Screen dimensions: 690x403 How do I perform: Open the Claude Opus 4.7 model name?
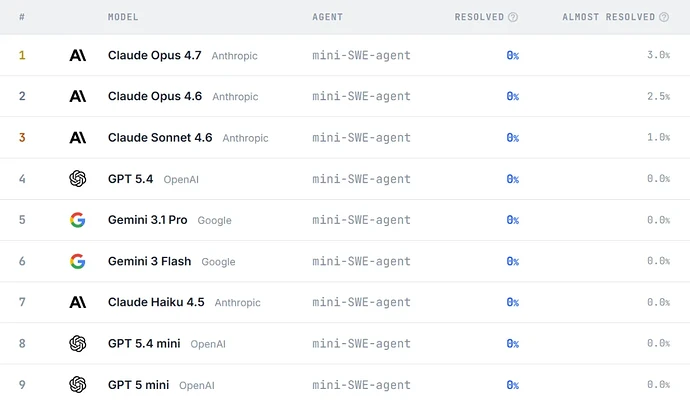[x=154, y=55]
